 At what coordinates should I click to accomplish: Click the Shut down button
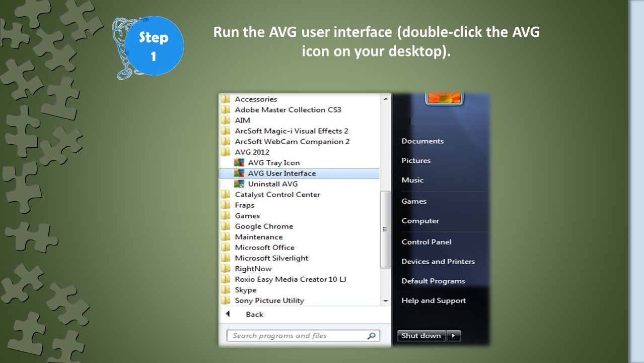(x=422, y=336)
